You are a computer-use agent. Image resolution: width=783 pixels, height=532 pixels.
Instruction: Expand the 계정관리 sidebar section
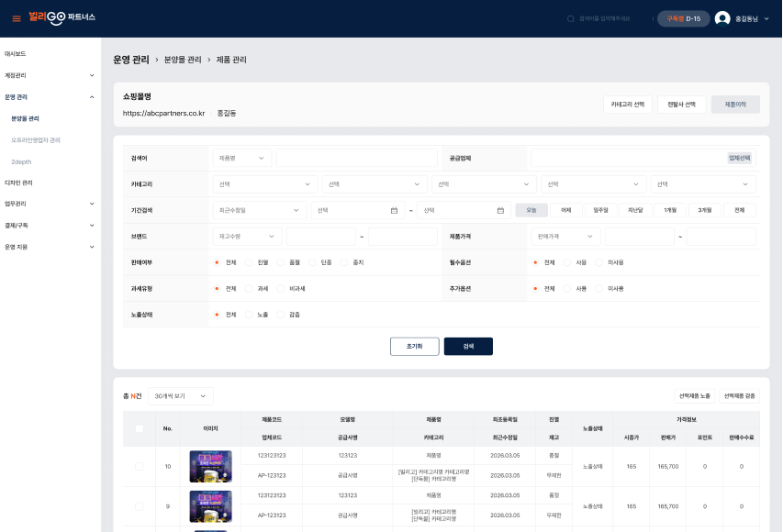(x=92, y=75)
